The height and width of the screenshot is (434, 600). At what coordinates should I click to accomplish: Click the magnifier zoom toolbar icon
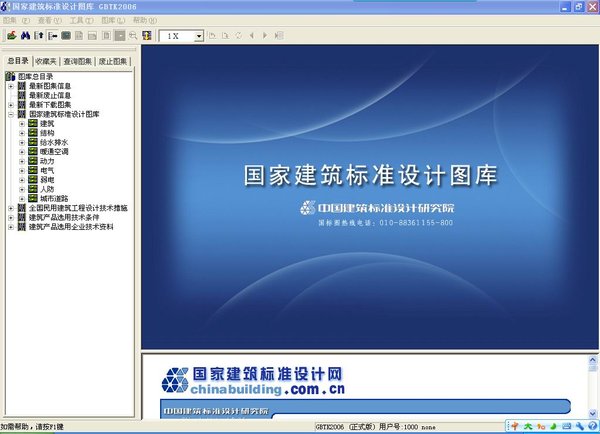pos(133,36)
